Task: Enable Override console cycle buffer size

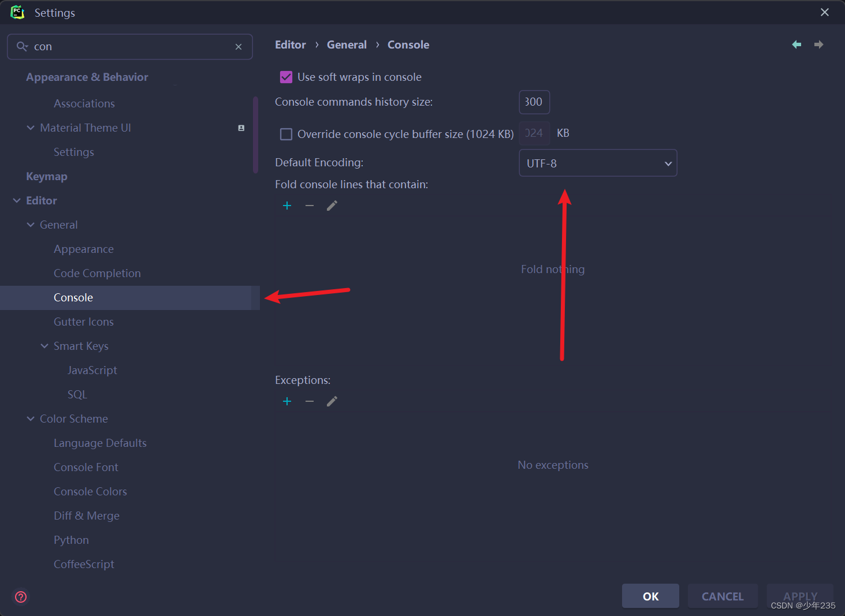Action: click(x=286, y=134)
